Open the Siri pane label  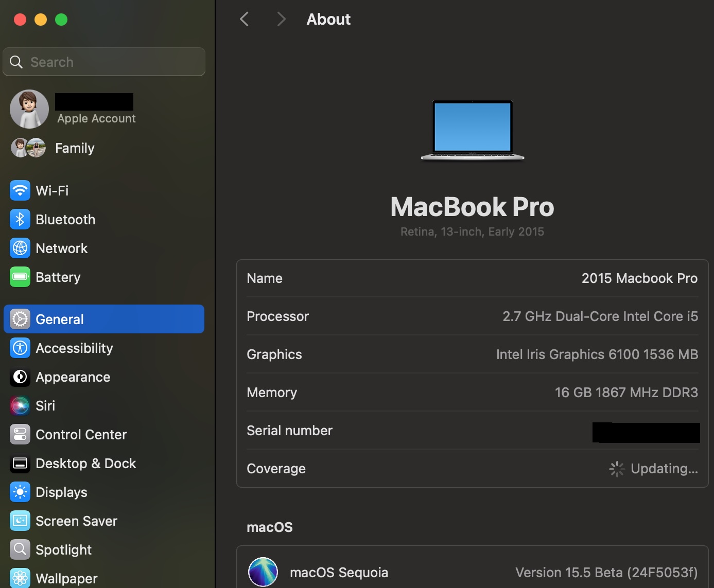(x=45, y=405)
